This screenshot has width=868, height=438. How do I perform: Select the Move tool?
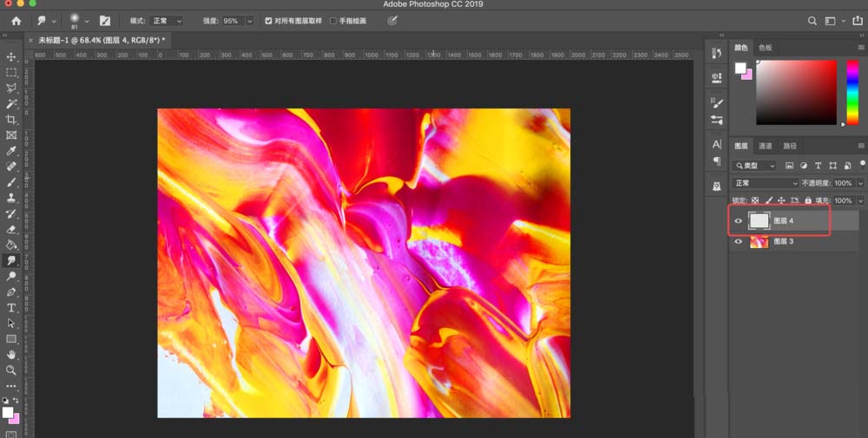[x=11, y=57]
